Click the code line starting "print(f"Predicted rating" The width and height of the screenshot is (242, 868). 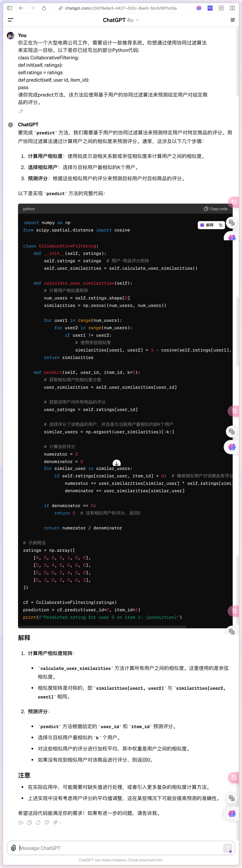[102, 617]
